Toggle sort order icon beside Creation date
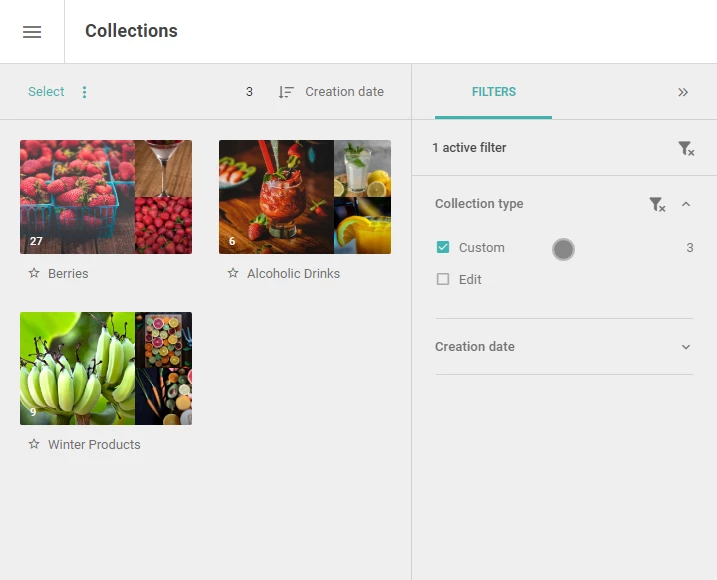Viewport: 717px width, 580px height. coord(286,92)
